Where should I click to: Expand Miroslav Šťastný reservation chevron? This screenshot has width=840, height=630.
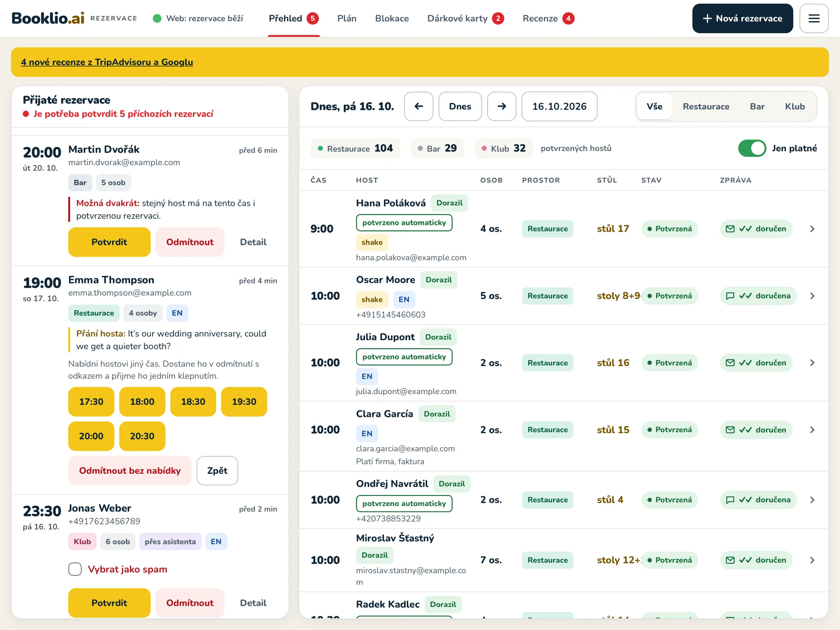pyautogui.click(x=812, y=560)
